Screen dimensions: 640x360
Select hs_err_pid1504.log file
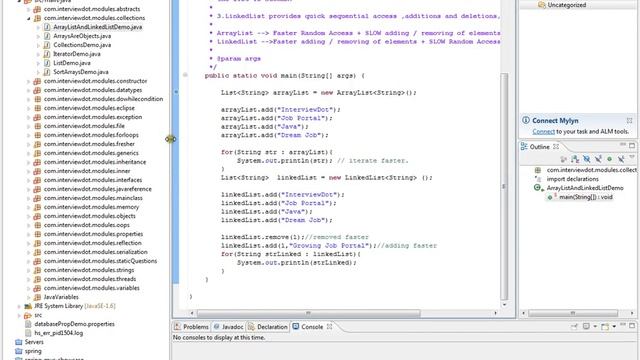(x=58, y=333)
